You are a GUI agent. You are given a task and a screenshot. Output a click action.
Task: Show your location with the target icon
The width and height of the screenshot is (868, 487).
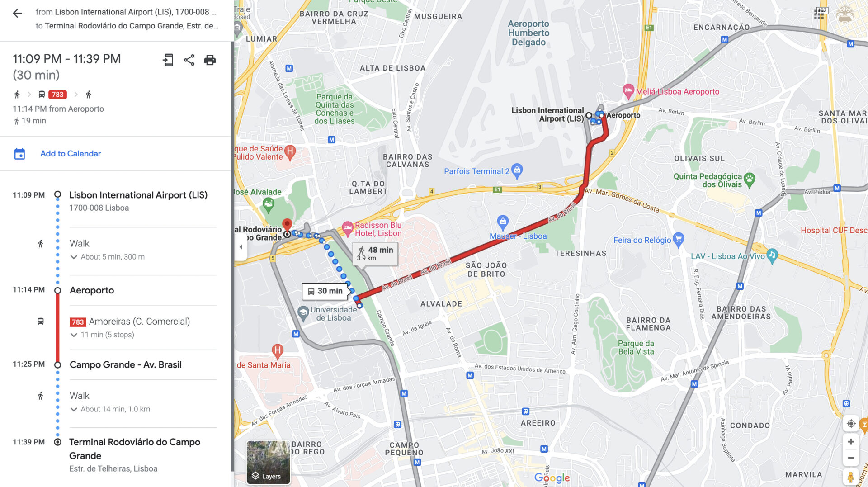pos(851,424)
